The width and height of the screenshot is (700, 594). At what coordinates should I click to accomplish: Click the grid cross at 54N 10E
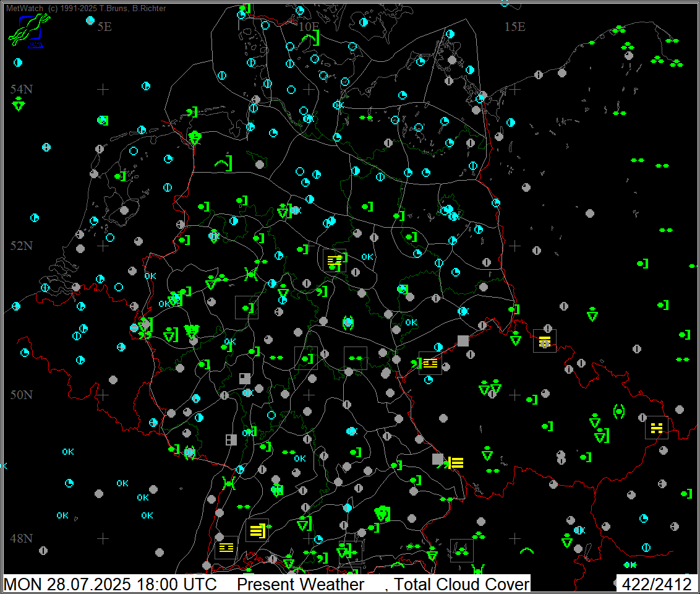point(309,90)
